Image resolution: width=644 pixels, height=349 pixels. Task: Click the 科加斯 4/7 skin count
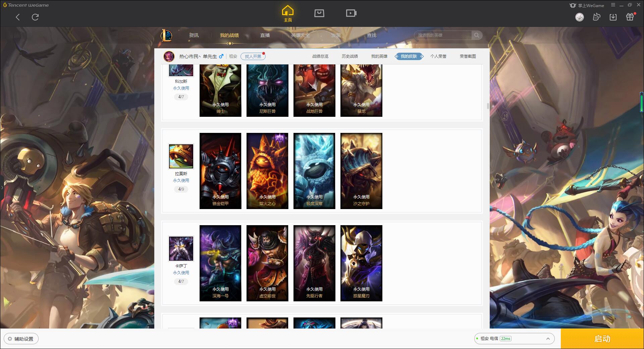[181, 97]
